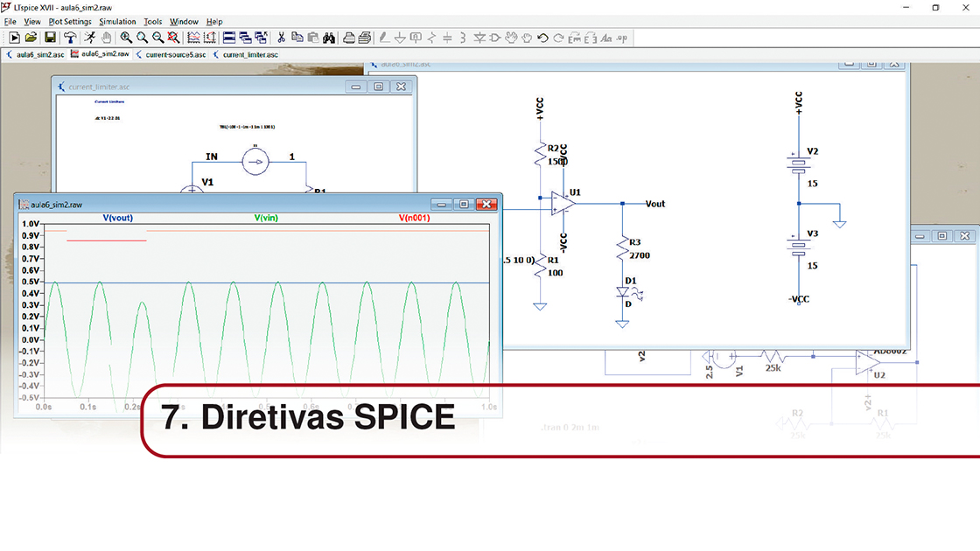Click the Redo arrow icon
This screenshot has height=551, width=980.
coord(558,38)
